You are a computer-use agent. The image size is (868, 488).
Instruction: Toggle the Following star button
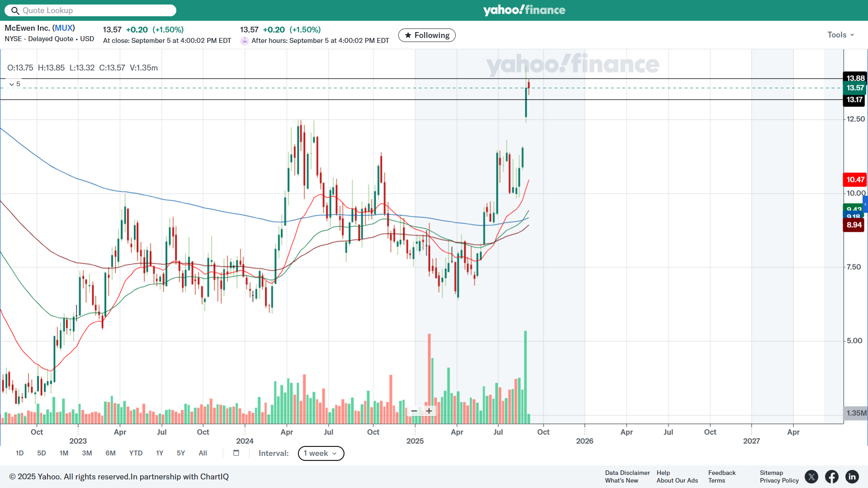(427, 35)
